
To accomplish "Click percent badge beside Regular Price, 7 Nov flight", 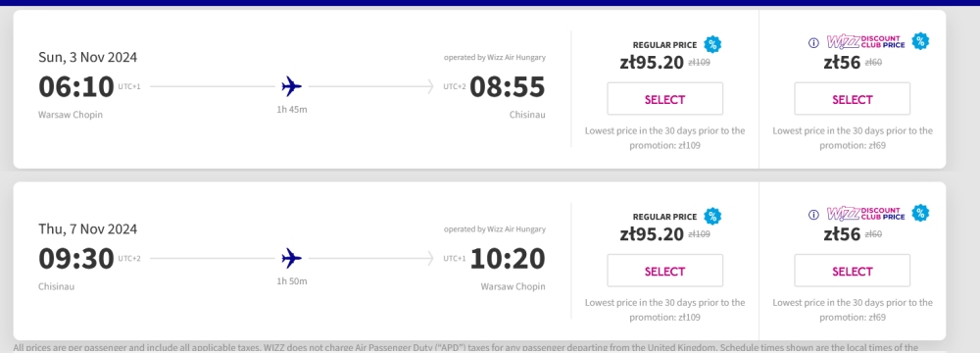I will (712, 216).
